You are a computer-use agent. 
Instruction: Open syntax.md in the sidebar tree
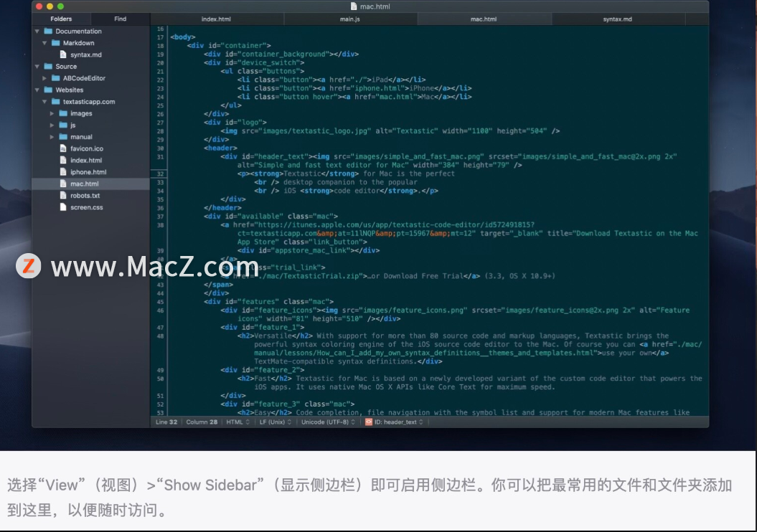tap(86, 54)
